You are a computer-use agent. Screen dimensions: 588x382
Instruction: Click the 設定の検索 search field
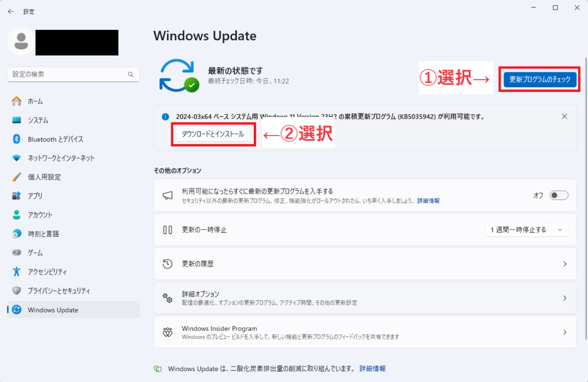point(73,74)
